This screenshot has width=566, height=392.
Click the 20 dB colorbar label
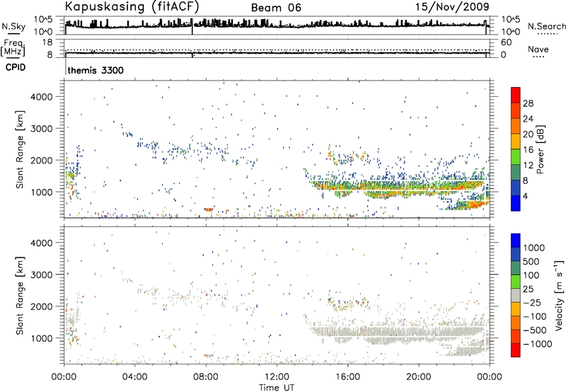[x=528, y=134]
